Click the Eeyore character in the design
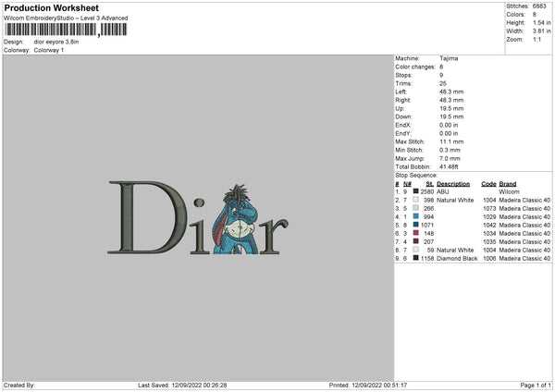Screen dimensions: 555x392 point(235,219)
